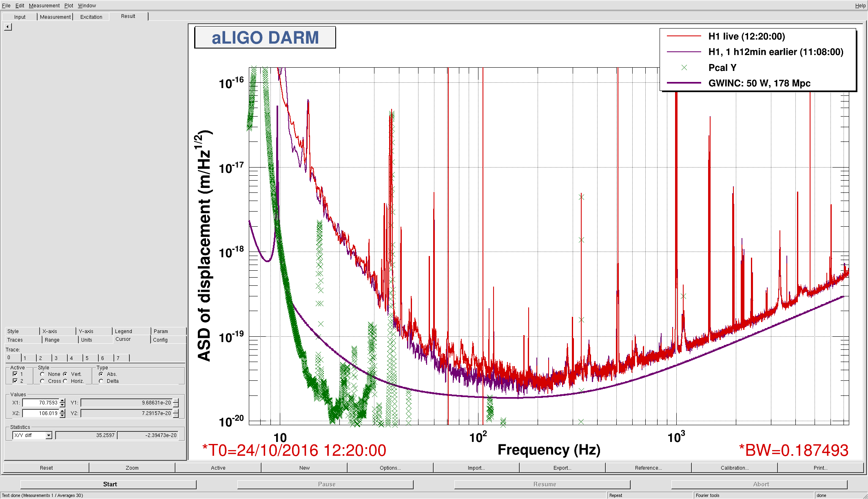Select trace tab 7
The image size is (868, 499).
[122, 358]
